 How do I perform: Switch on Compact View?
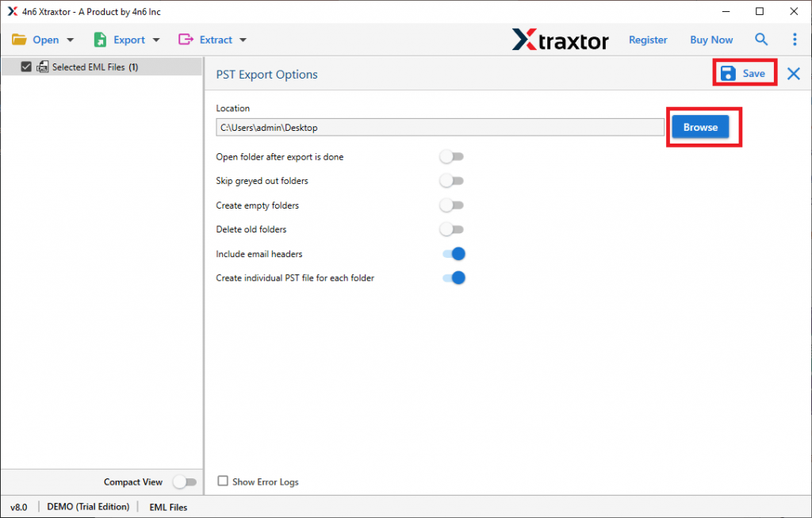tap(185, 482)
